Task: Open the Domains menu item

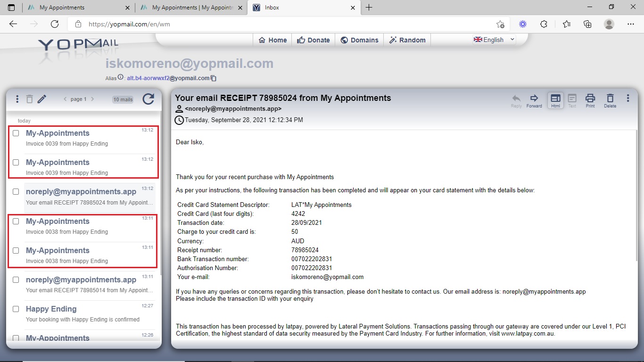Action: (x=359, y=40)
